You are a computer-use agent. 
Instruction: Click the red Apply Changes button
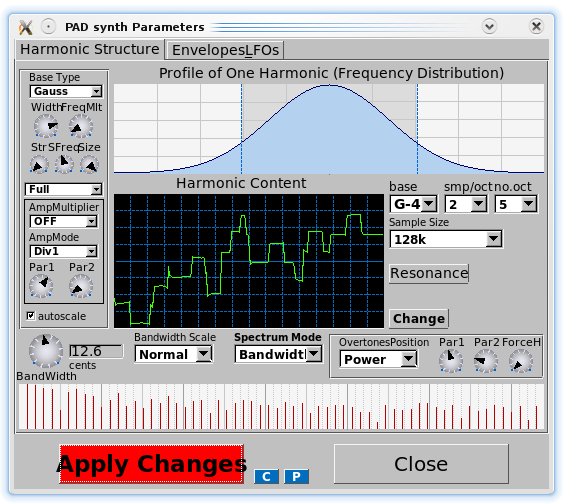[152, 464]
